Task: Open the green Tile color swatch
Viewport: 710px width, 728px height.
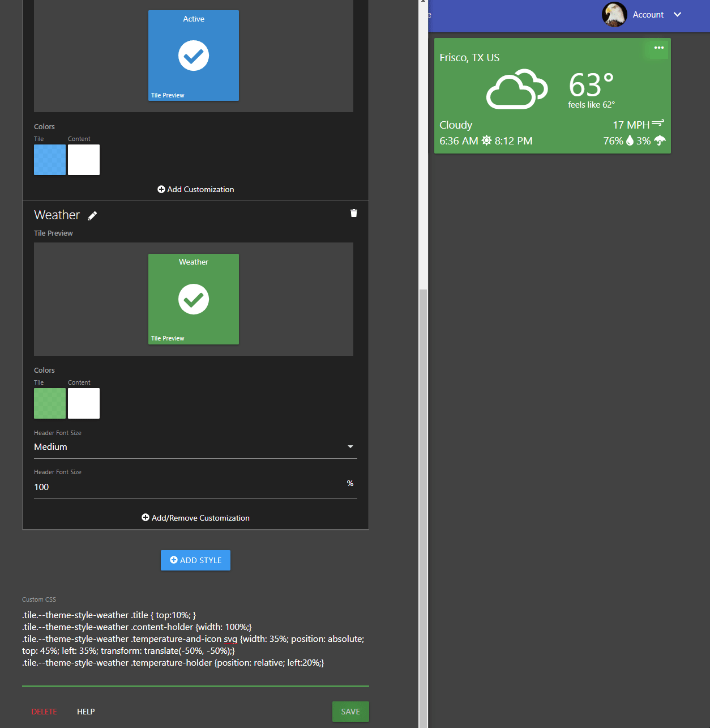Action: (x=50, y=403)
